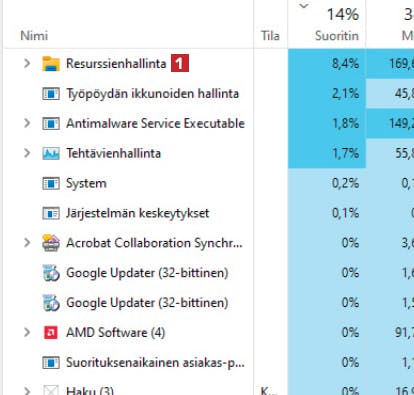Screen dimensions: 414x395
Task: Click the Tehtävienhallinta graph icon
Action: [51, 153]
